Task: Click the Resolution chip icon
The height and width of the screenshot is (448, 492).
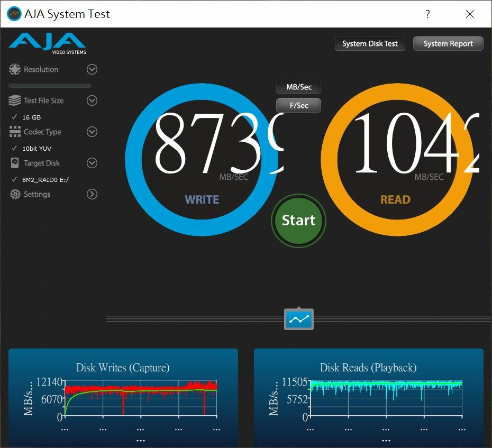Action: (15, 69)
